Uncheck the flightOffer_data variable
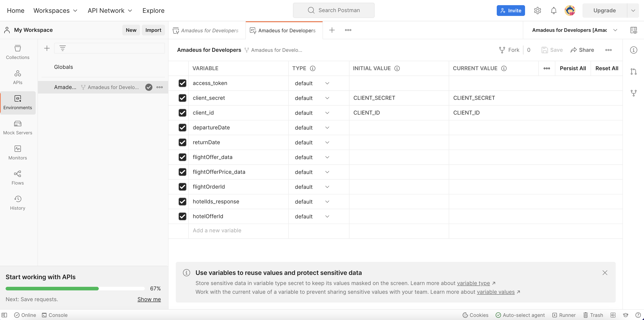The image size is (644, 320). click(x=182, y=157)
